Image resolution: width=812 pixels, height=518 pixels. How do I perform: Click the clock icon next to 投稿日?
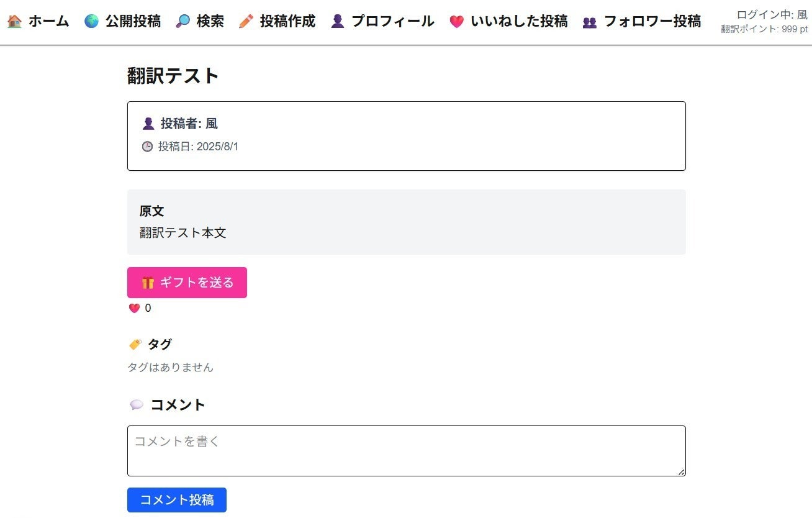(x=147, y=147)
